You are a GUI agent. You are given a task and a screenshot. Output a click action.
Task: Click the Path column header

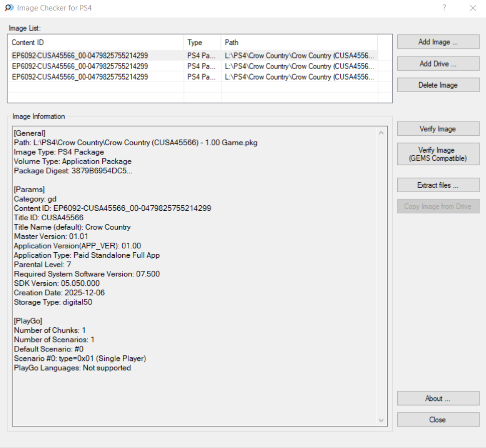pos(299,43)
